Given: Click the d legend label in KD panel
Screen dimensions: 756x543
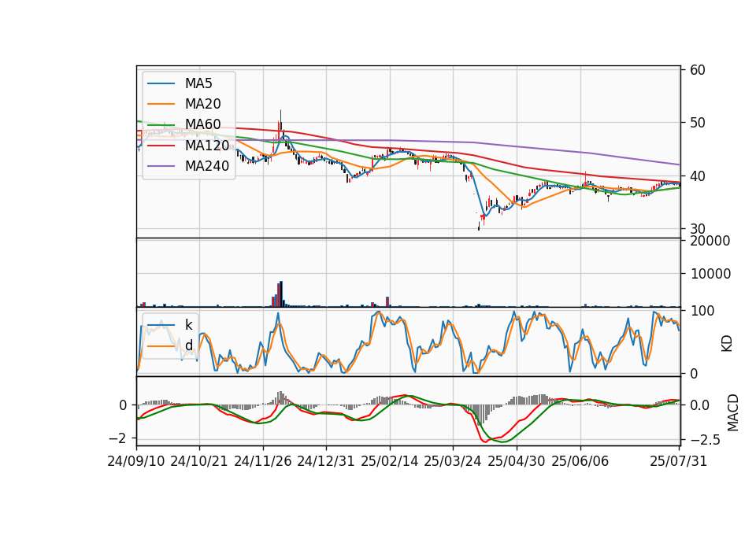Looking at the screenshot, I should click(188, 345).
